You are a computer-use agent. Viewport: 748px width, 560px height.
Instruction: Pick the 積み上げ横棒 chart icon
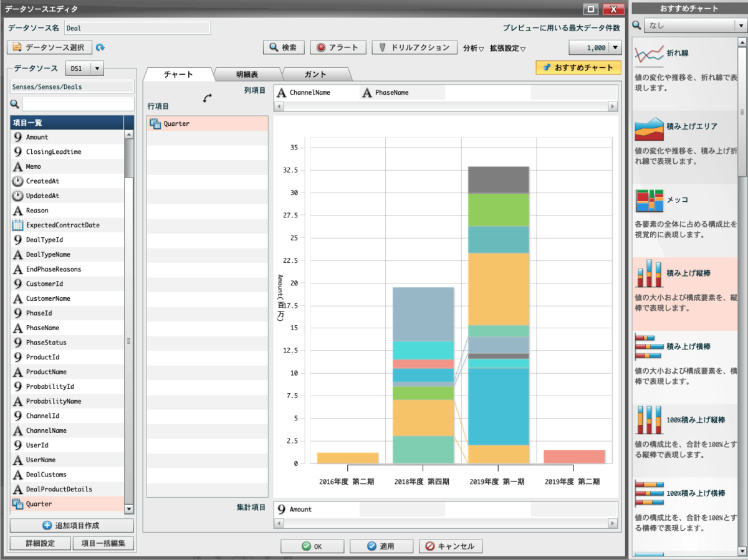click(649, 347)
